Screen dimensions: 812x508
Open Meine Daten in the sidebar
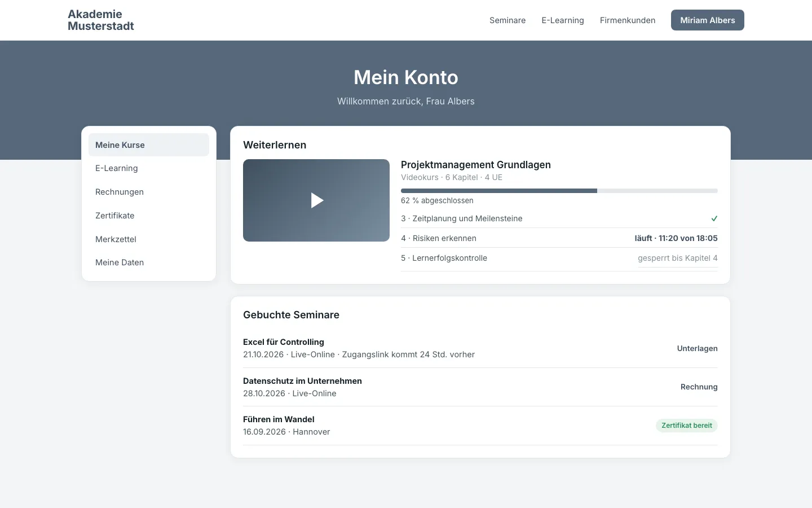(149, 262)
